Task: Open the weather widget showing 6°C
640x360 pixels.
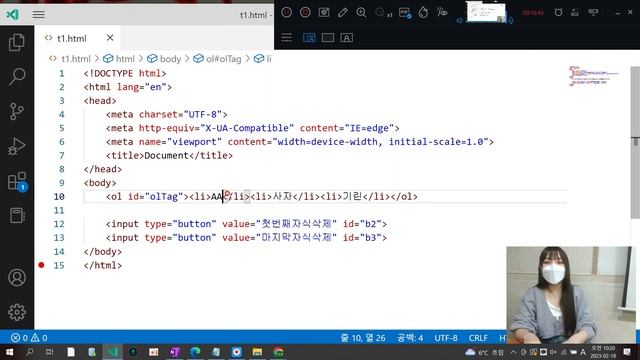Action: point(484,352)
